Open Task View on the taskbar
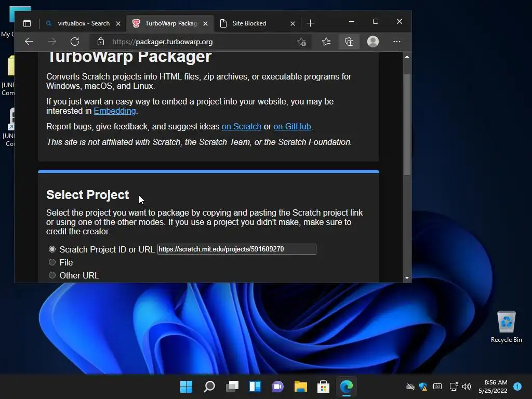Screen dimensions: 532x399 pos(232,387)
